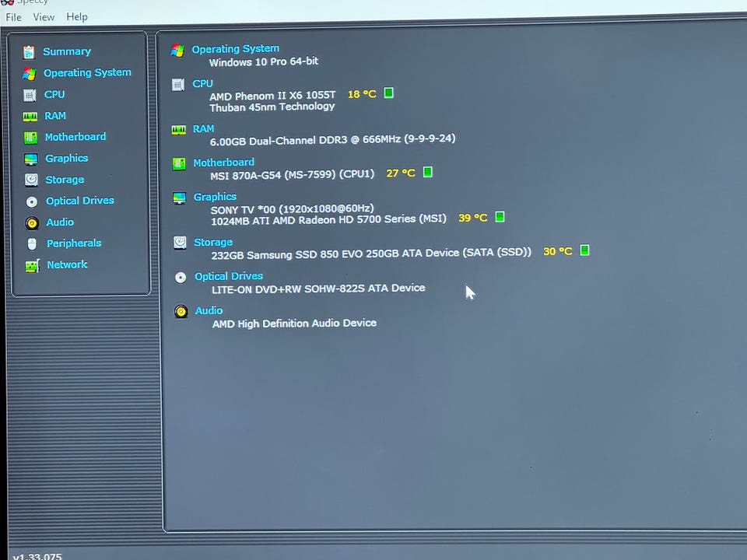Select Operating System in the sidebar

87,72
